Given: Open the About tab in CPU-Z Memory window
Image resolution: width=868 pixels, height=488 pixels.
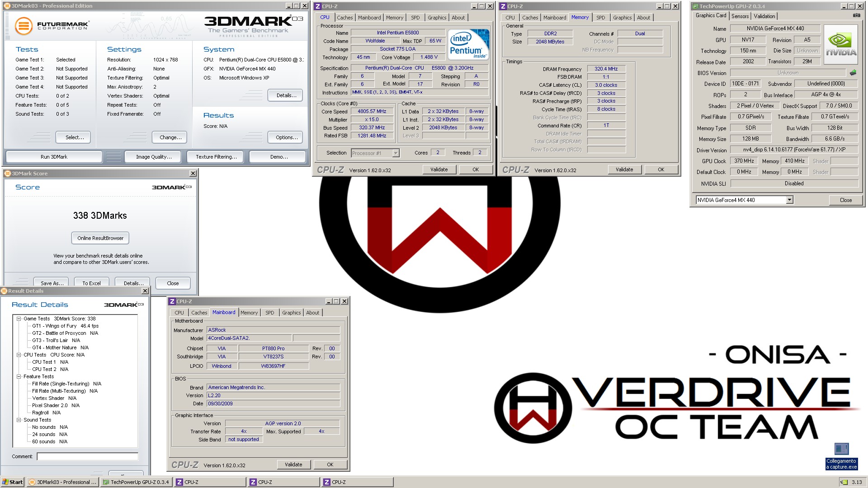Looking at the screenshot, I should (643, 18).
